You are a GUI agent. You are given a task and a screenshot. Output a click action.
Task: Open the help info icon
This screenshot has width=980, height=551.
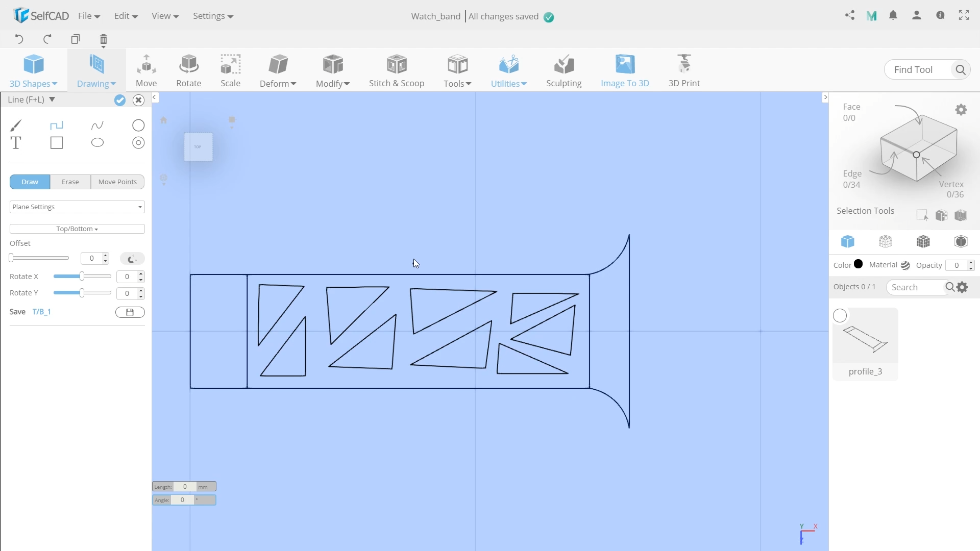[940, 15]
